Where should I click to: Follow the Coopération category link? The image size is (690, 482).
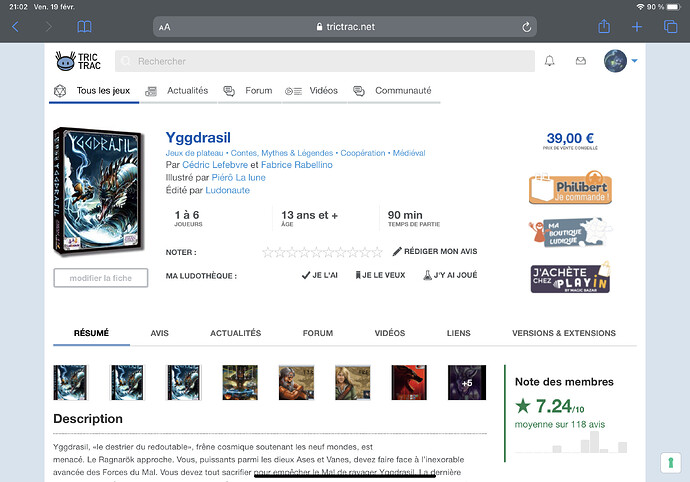(363, 153)
